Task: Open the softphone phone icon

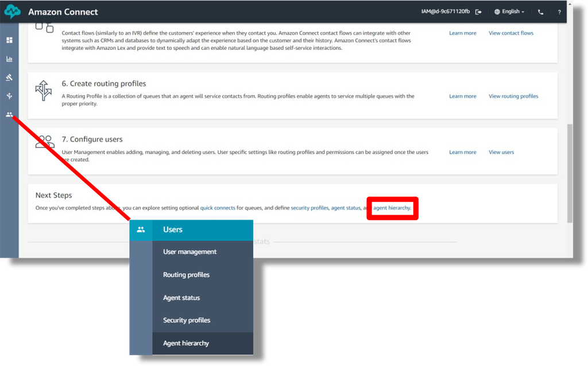Action: click(540, 12)
